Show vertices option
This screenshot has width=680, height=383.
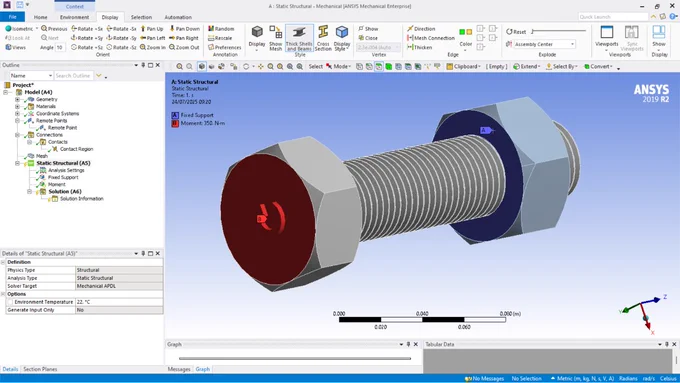368,29
